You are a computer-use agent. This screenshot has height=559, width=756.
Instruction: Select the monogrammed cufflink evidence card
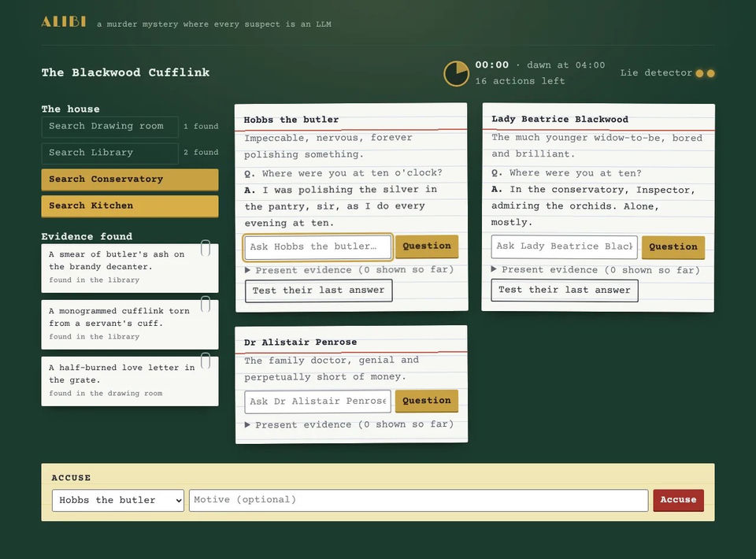[x=130, y=325]
